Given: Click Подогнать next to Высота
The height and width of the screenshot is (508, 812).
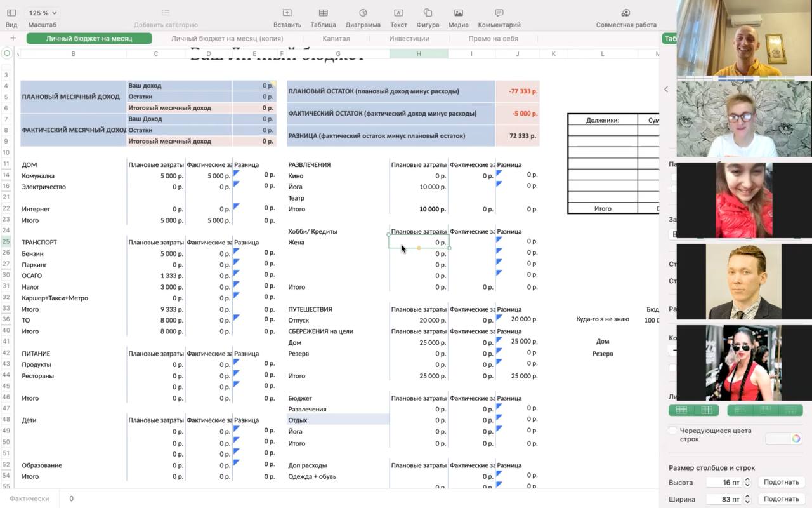Looking at the screenshot, I should pos(781,482).
